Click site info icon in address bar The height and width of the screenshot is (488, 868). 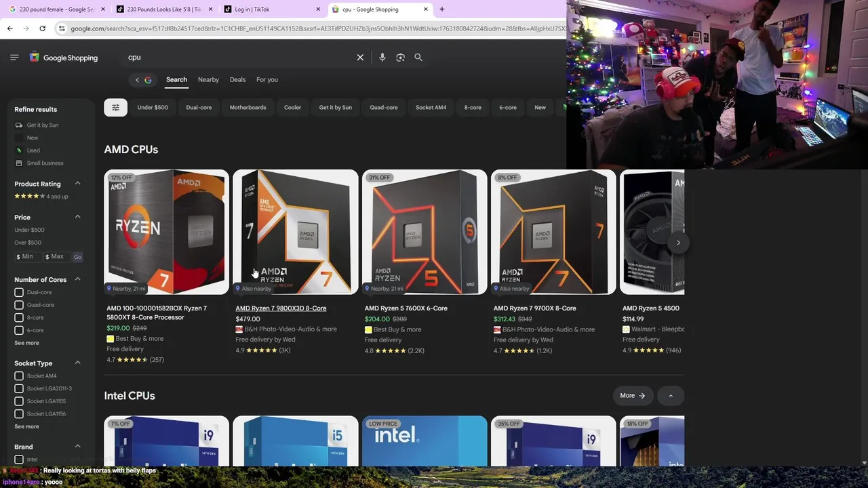[x=62, y=28]
